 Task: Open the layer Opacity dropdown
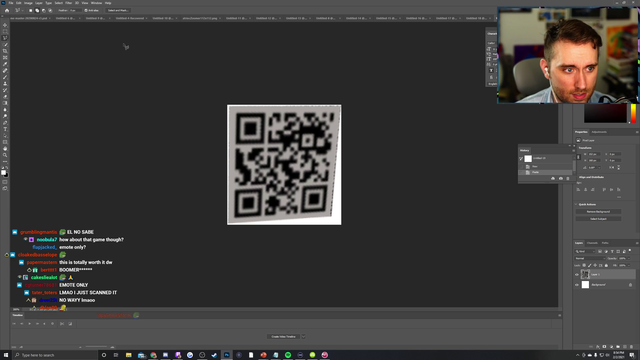pos(628,258)
